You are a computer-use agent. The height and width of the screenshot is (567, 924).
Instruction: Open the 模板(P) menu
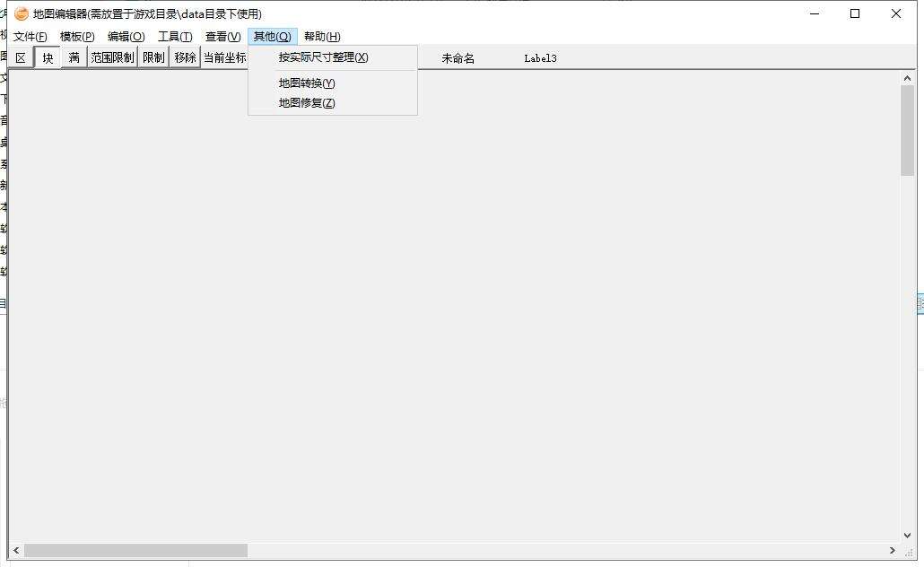pyautogui.click(x=77, y=37)
